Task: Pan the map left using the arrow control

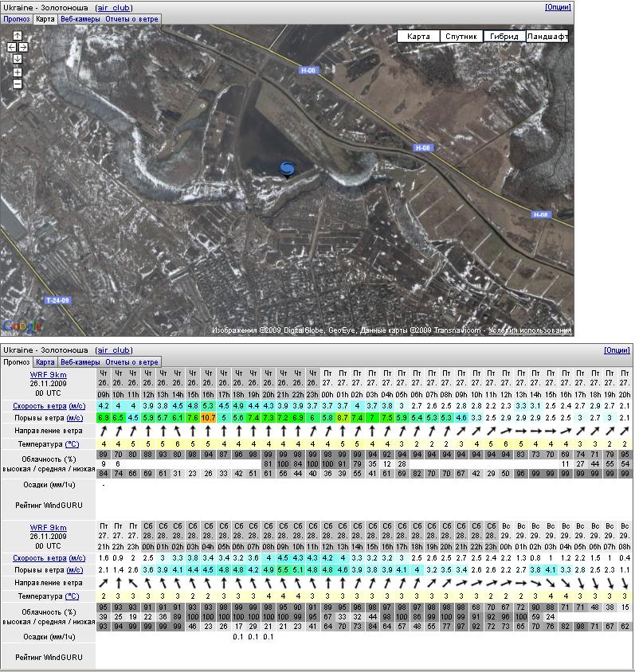Action: click(12, 47)
